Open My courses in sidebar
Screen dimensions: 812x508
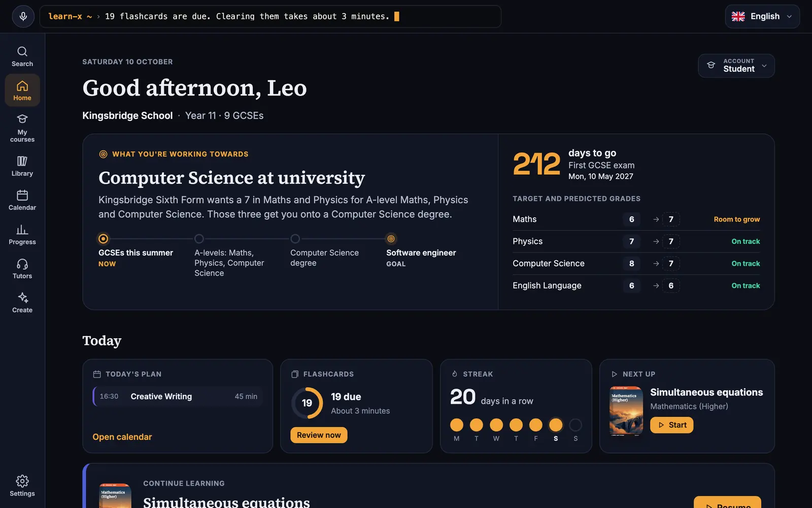pos(22,128)
